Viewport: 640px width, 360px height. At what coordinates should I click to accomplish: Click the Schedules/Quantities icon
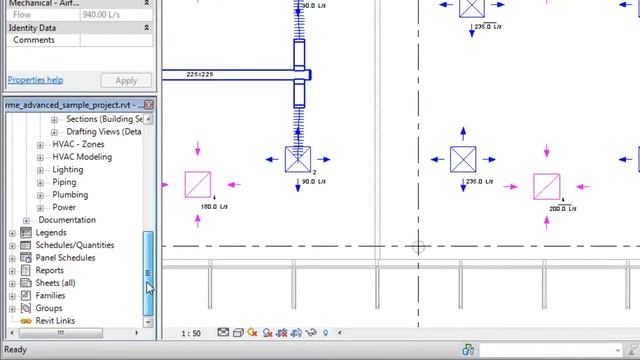[x=26, y=245]
